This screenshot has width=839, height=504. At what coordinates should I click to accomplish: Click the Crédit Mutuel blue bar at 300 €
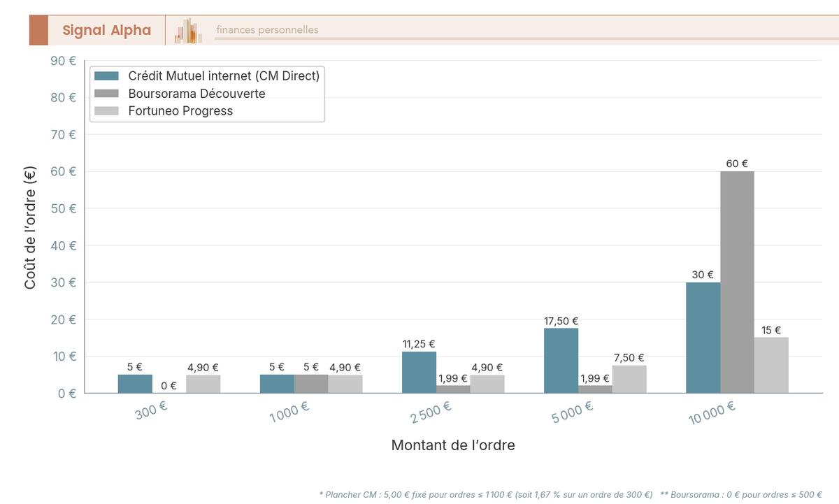tap(135, 384)
